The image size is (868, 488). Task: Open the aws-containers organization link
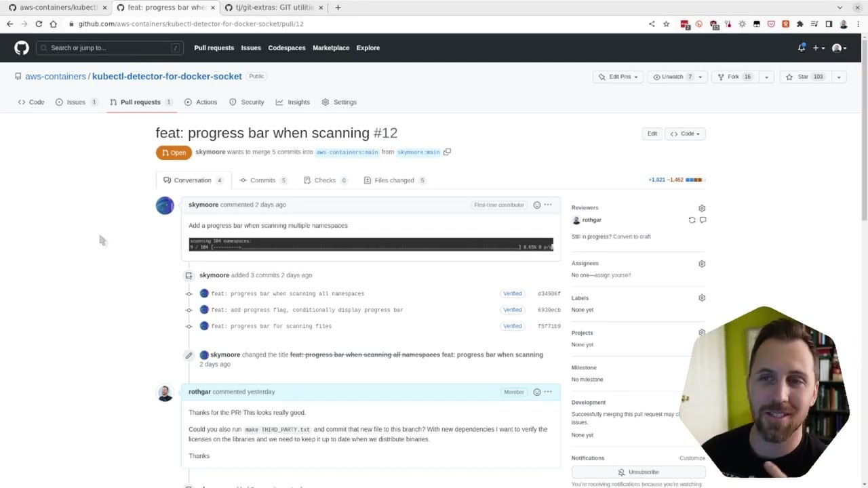pyautogui.click(x=56, y=77)
